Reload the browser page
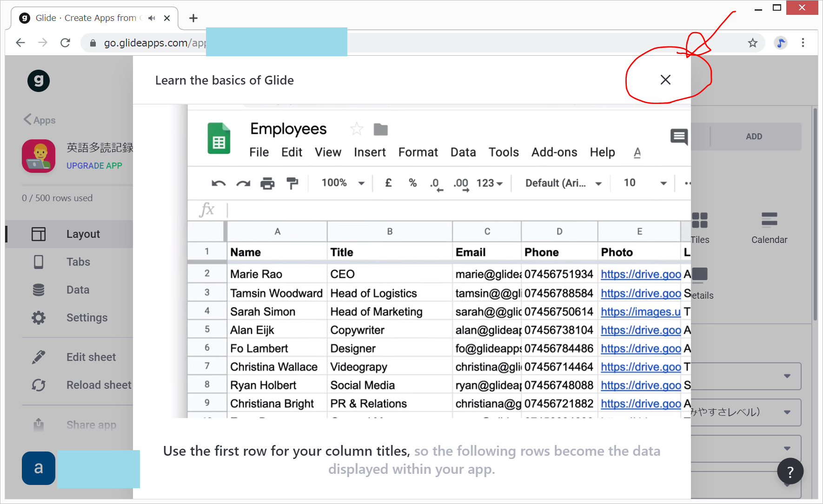Screen dimensions: 823x504 (66, 43)
